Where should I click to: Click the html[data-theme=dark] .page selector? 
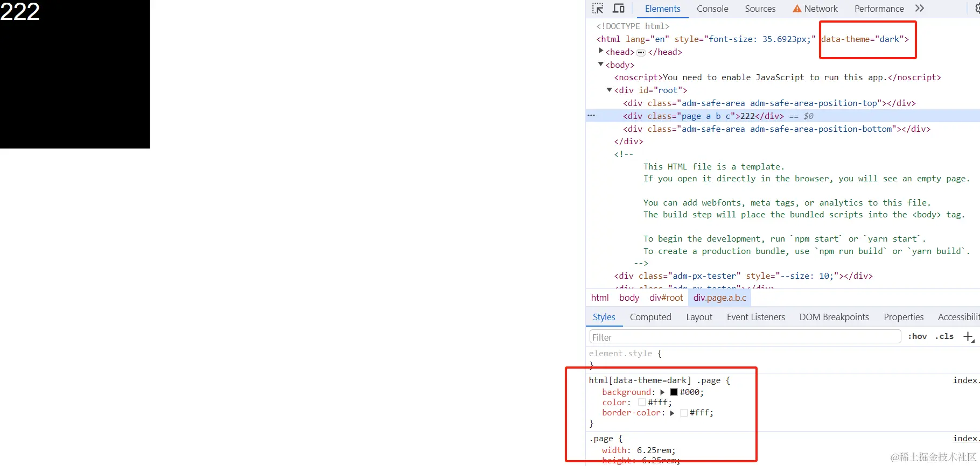[x=654, y=380]
